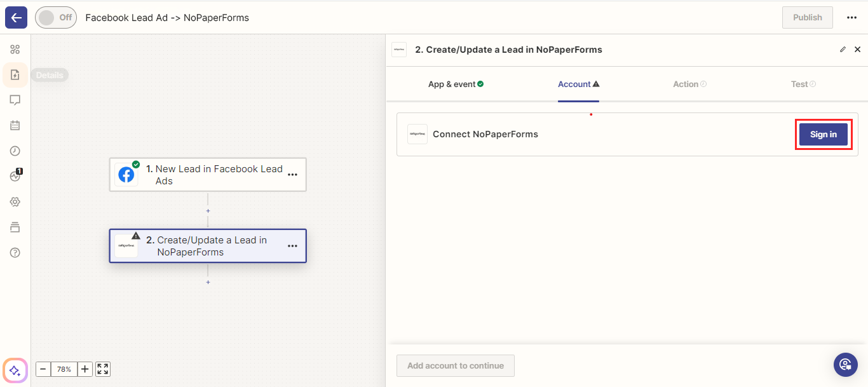
Task: Open the calendar schedule sidebar icon
Action: pyautogui.click(x=15, y=126)
